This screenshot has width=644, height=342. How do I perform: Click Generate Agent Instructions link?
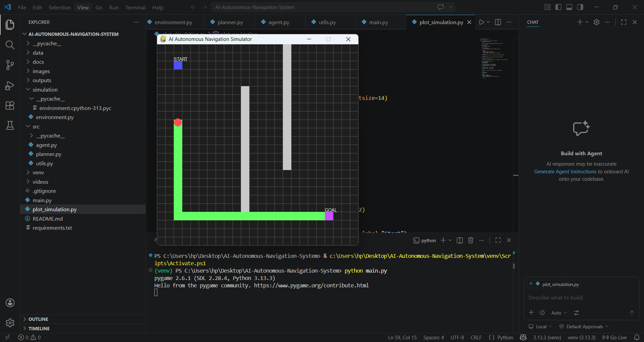click(x=565, y=172)
